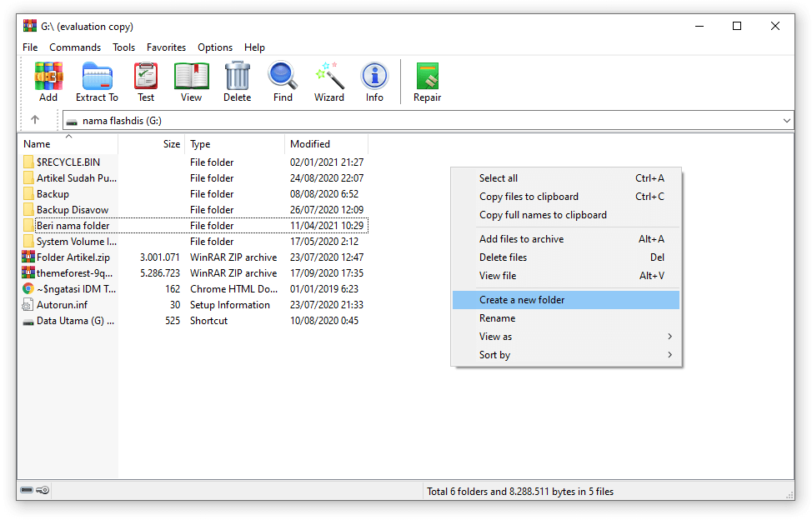Click Chrome HTML Do... type cell
Viewport: 812px width, 520px height.
tap(234, 288)
